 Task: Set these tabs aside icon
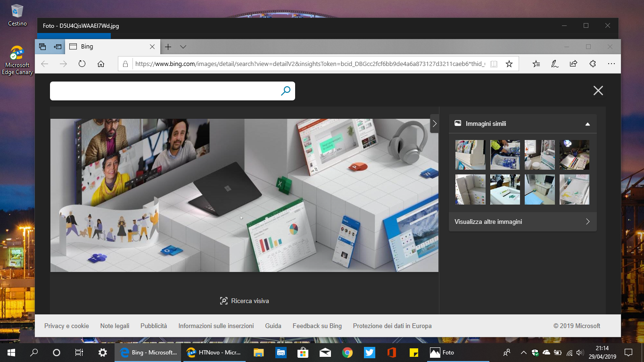point(58,47)
